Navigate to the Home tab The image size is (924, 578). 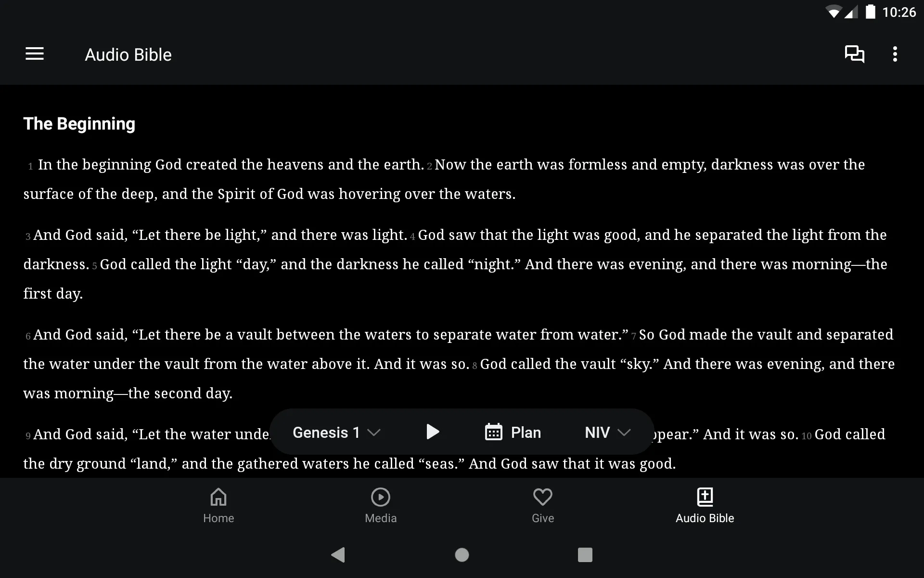tap(218, 505)
